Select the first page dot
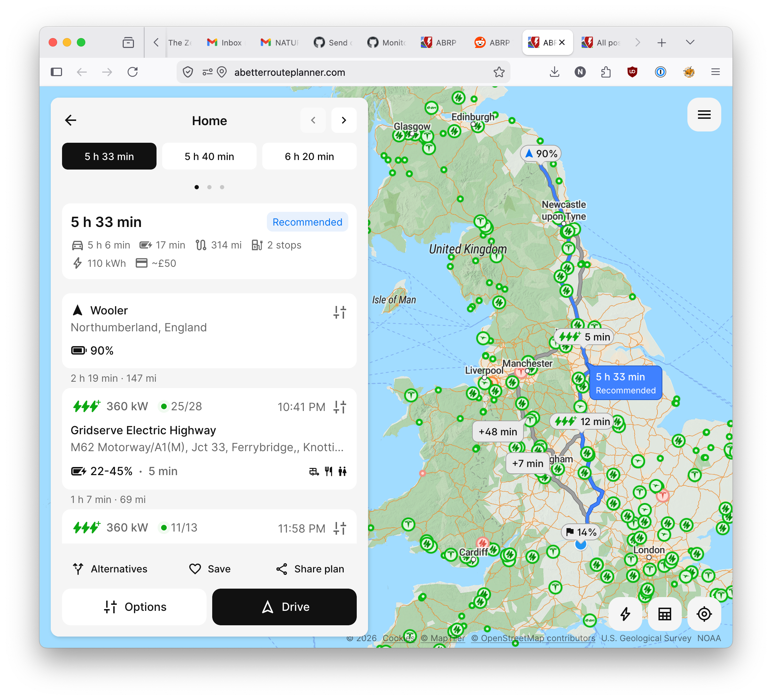Image resolution: width=772 pixels, height=700 pixels. click(x=196, y=187)
